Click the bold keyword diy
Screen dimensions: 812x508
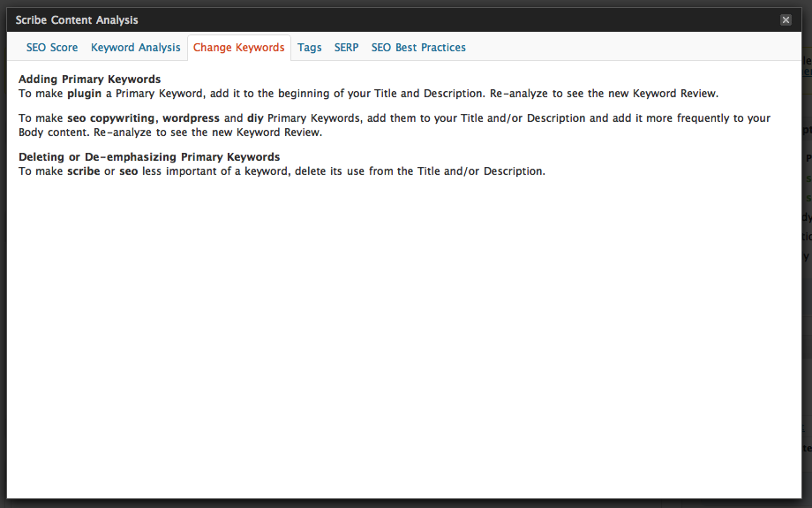255,118
